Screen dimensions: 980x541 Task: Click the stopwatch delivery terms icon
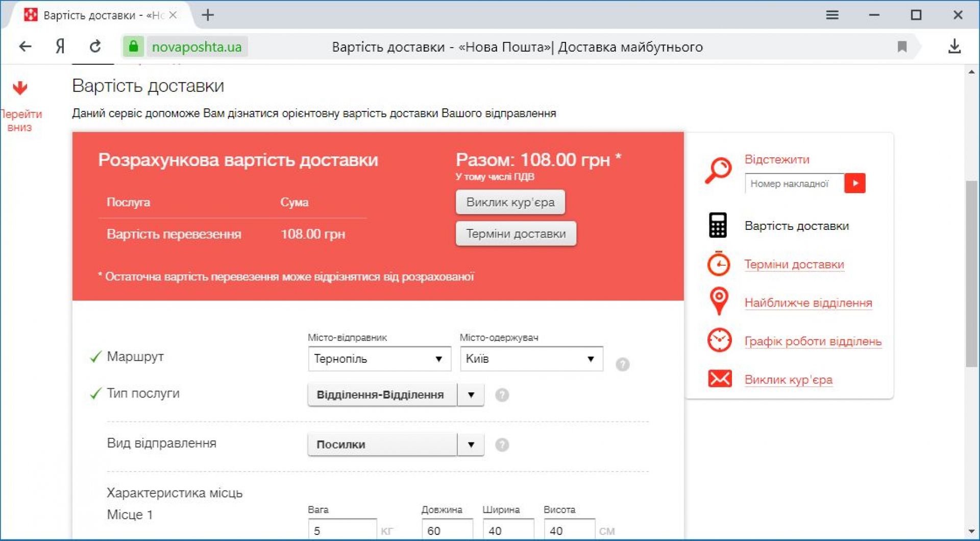coord(719,264)
